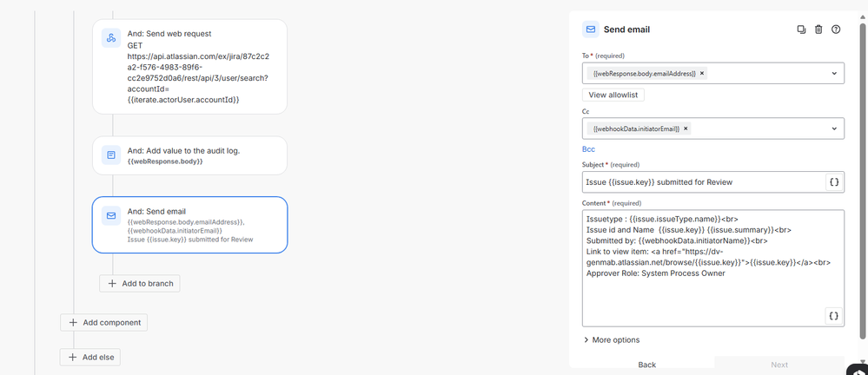This screenshot has width=868, height=375.
Task: Add a Bcc field
Action: point(588,149)
